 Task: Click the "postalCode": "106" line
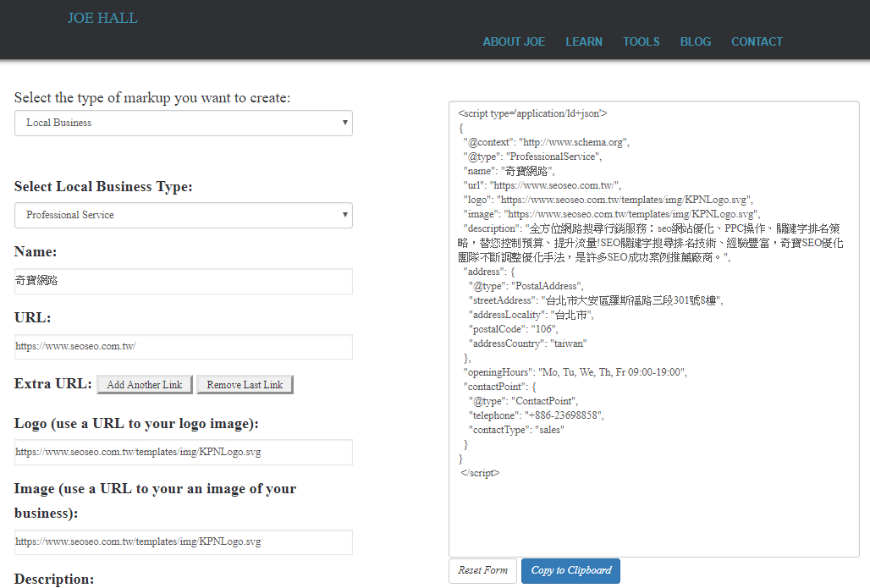pyautogui.click(x=513, y=329)
